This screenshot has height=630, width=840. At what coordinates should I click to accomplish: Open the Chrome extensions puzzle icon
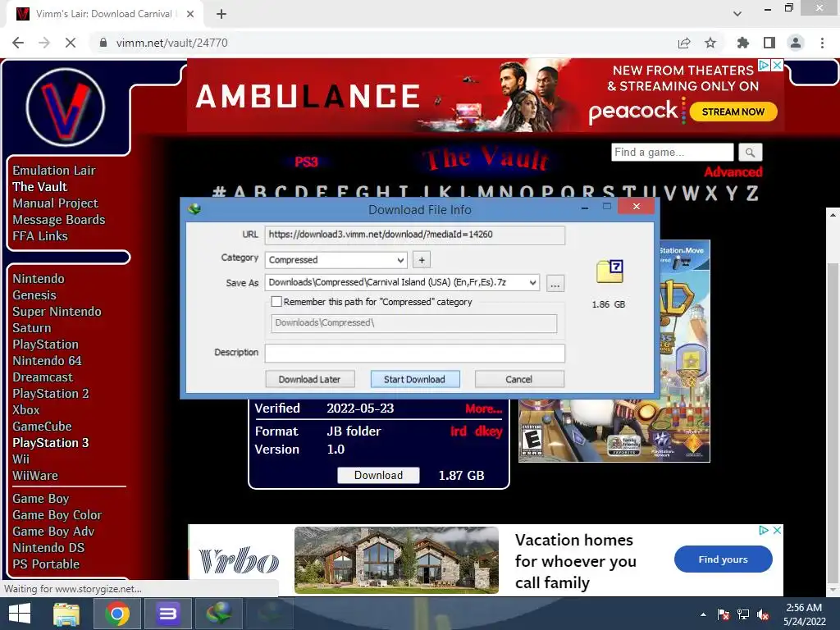point(742,43)
